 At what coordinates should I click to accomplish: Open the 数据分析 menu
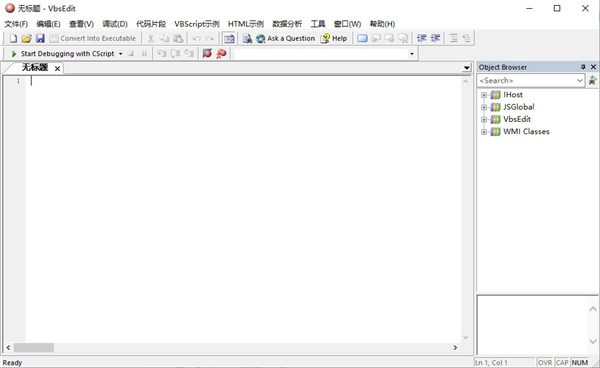(x=287, y=24)
